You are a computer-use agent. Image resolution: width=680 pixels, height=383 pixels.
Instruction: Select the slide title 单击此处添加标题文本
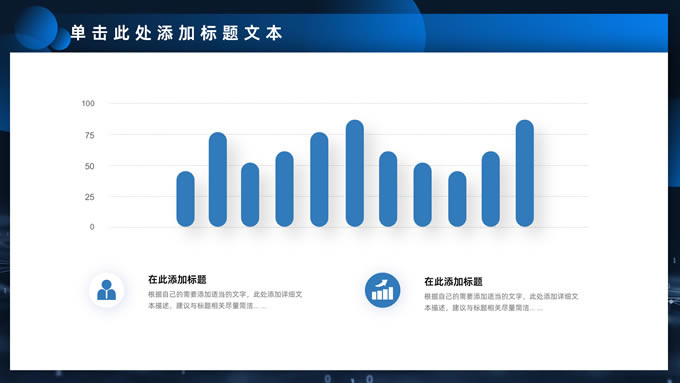point(177,33)
